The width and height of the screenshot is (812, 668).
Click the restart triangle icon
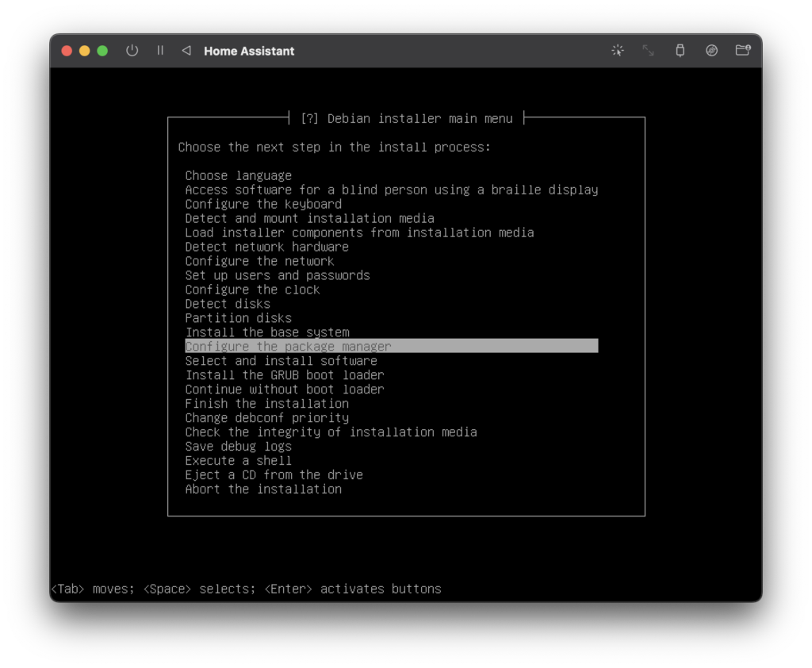click(186, 50)
